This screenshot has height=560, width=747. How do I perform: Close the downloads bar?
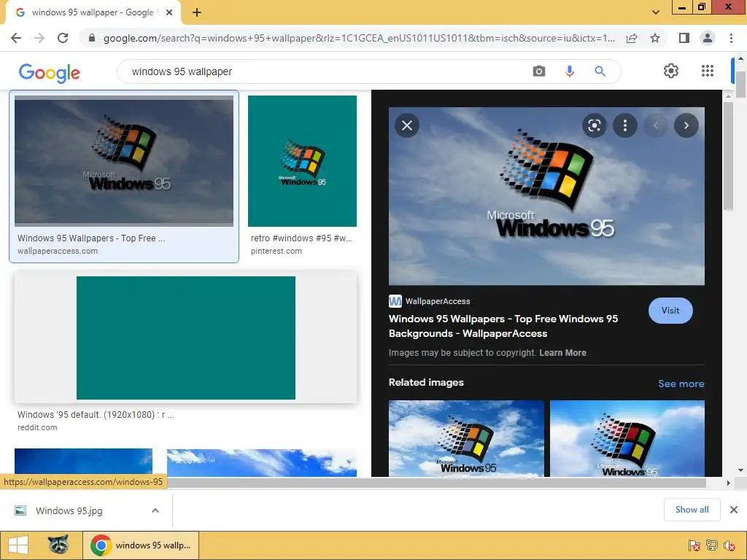tap(734, 510)
